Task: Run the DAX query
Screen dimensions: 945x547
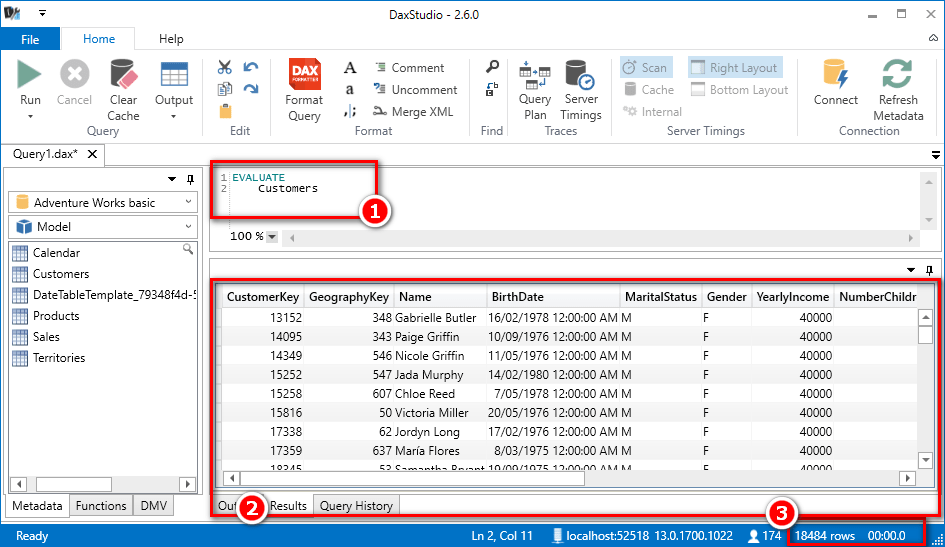Action: [30, 83]
